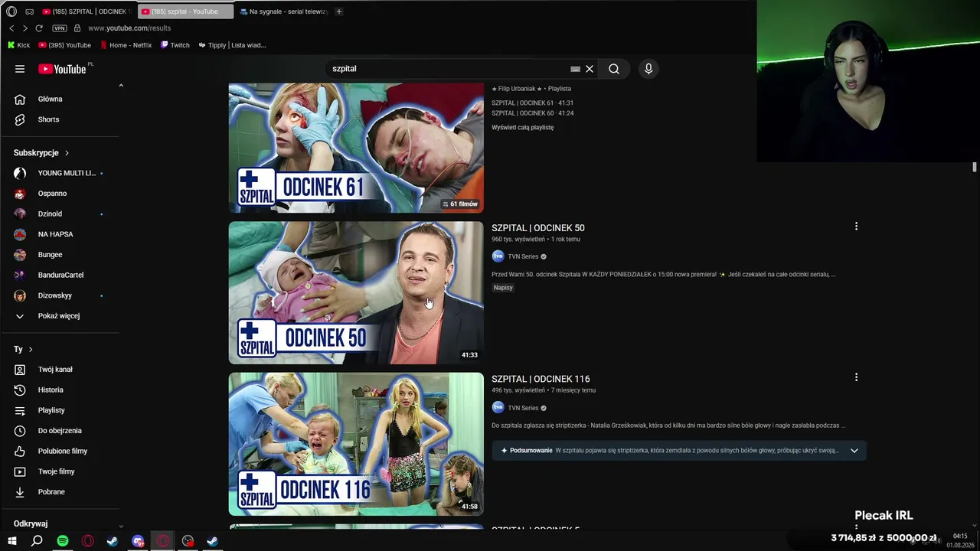
Task: Open Spotify from the taskbar
Action: [x=63, y=541]
